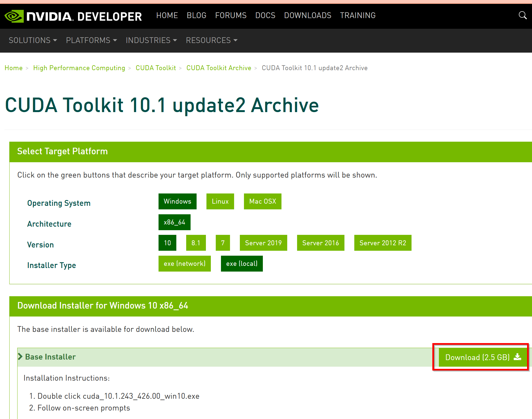
Task: Select exe (network) installer type
Action: pos(185,264)
